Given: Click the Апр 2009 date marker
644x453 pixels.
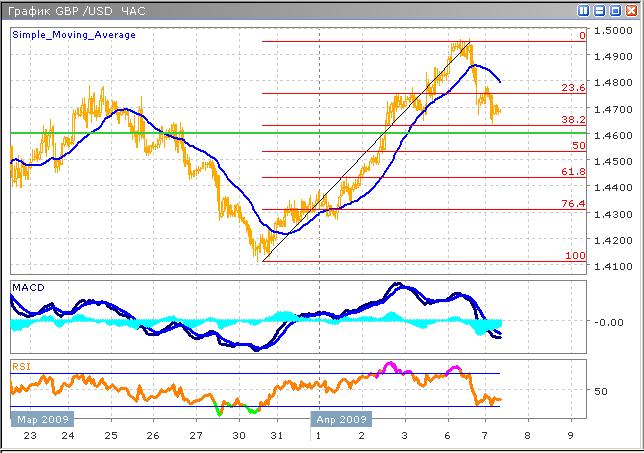Looking at the screenshot, I should coord(341,420).
